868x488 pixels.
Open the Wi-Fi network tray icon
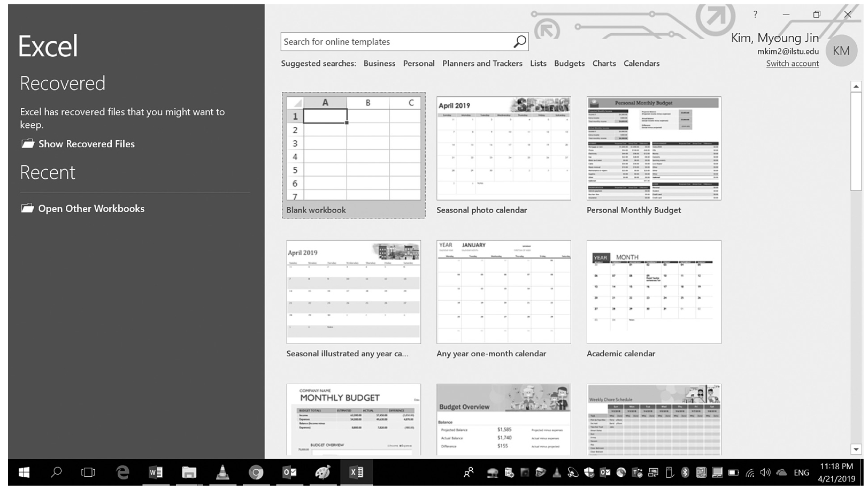(x=750, y=472)
